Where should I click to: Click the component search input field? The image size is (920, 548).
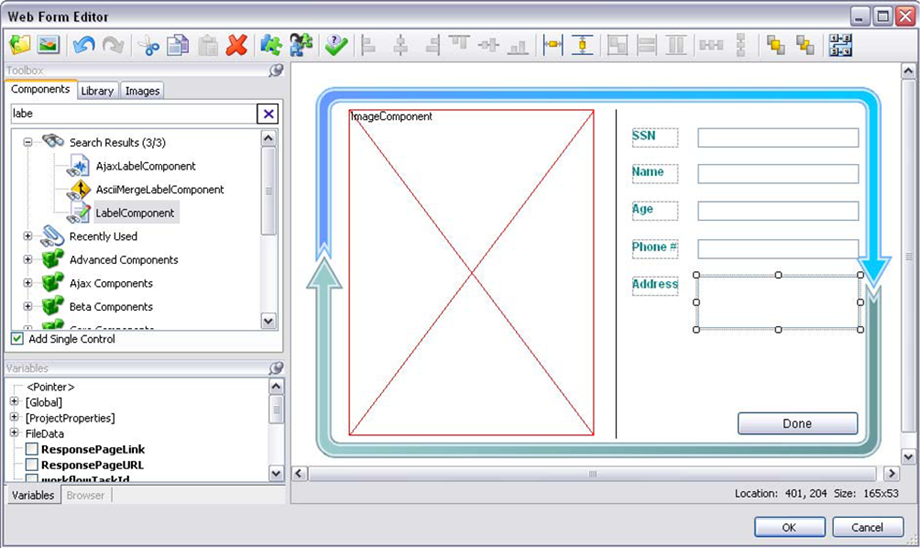tap(133, 114)
